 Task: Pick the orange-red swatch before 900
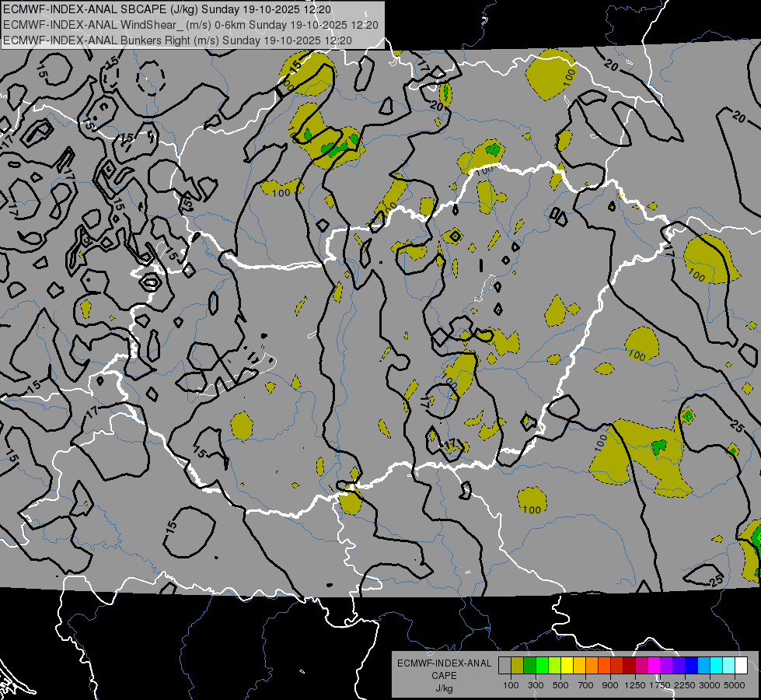click(x=605, y=666)
